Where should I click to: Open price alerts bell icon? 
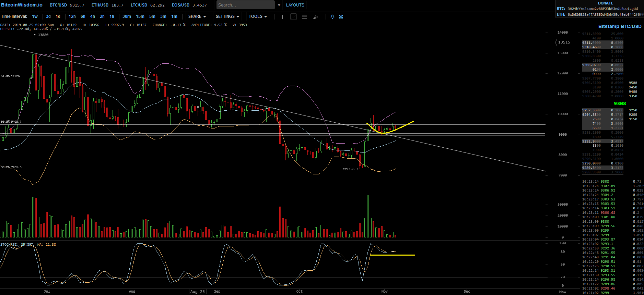click(332, 17)
